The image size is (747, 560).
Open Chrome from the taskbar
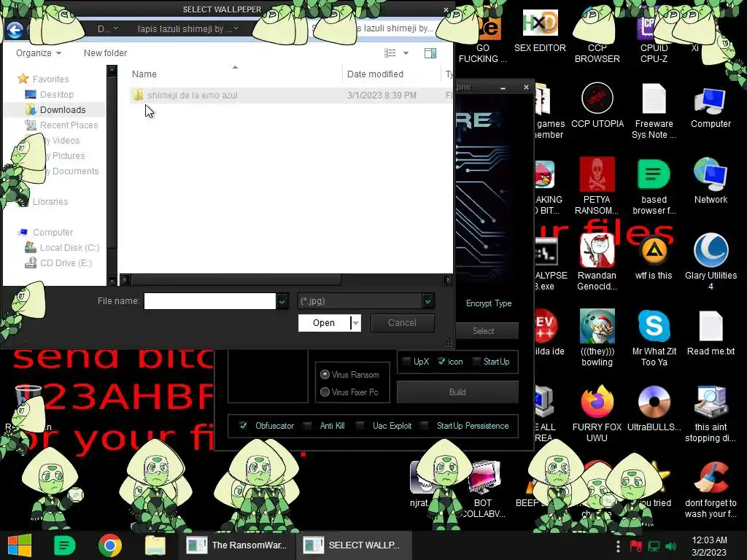pos(110,545)
